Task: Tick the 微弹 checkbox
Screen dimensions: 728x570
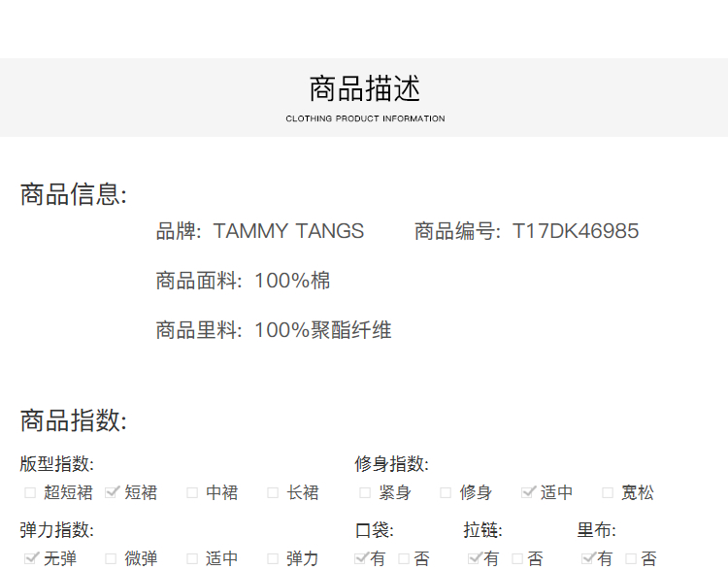Action: pyautogui.click(x=112, y=558)
